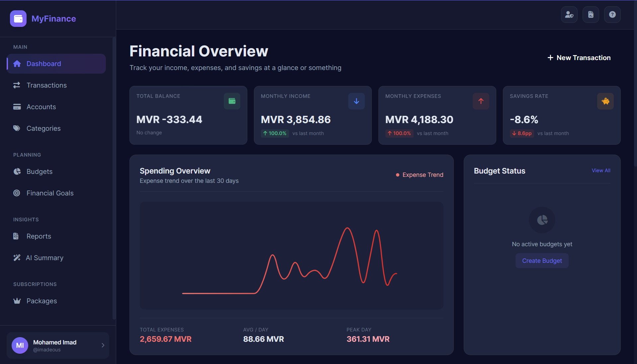Open the user security icon in the top bar

(x=569, y=15)
